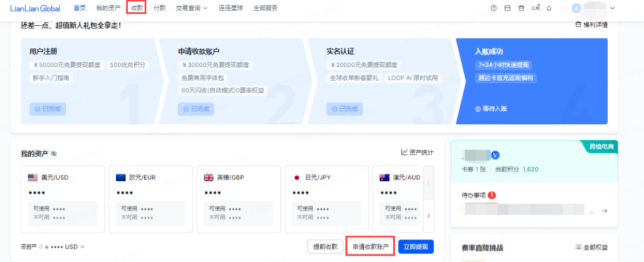Expand total assets USD currency dropdown
The height and width of the screenshot is (262, 644).
pyautogui.click(x=82, y=247)
